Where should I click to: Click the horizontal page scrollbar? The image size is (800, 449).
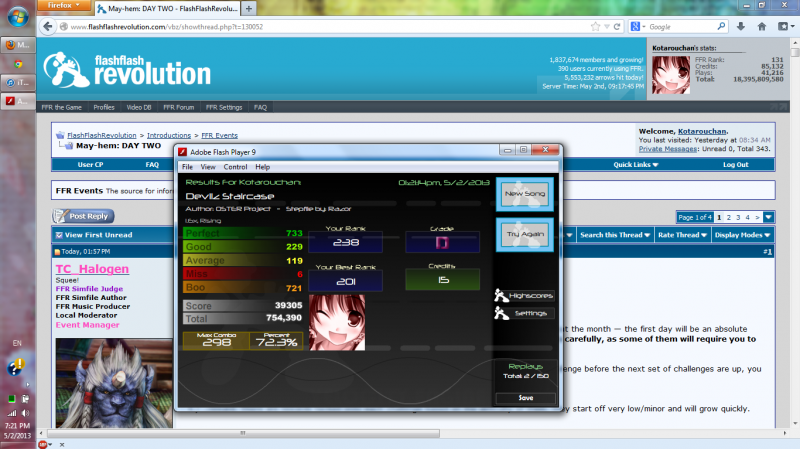[242, 433]
